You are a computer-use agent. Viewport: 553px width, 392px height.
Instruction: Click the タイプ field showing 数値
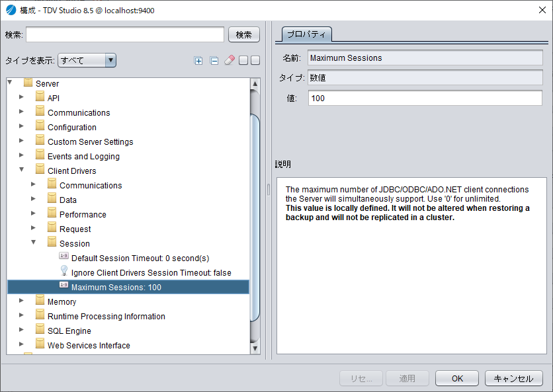tap(425, 77)
